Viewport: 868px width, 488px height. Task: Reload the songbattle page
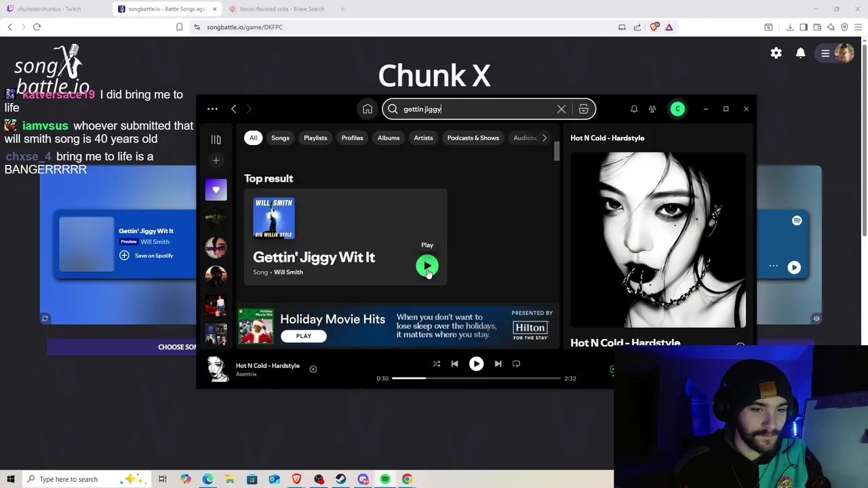[x=37, y=27]
